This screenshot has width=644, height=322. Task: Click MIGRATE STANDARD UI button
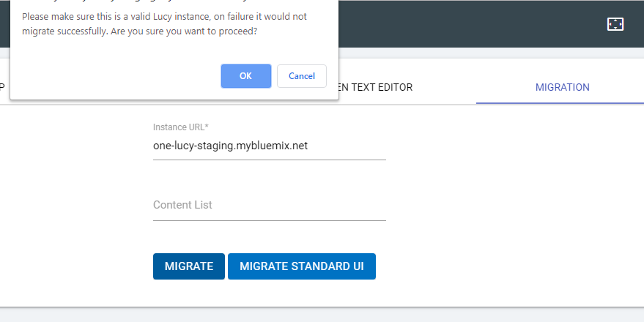301,266
